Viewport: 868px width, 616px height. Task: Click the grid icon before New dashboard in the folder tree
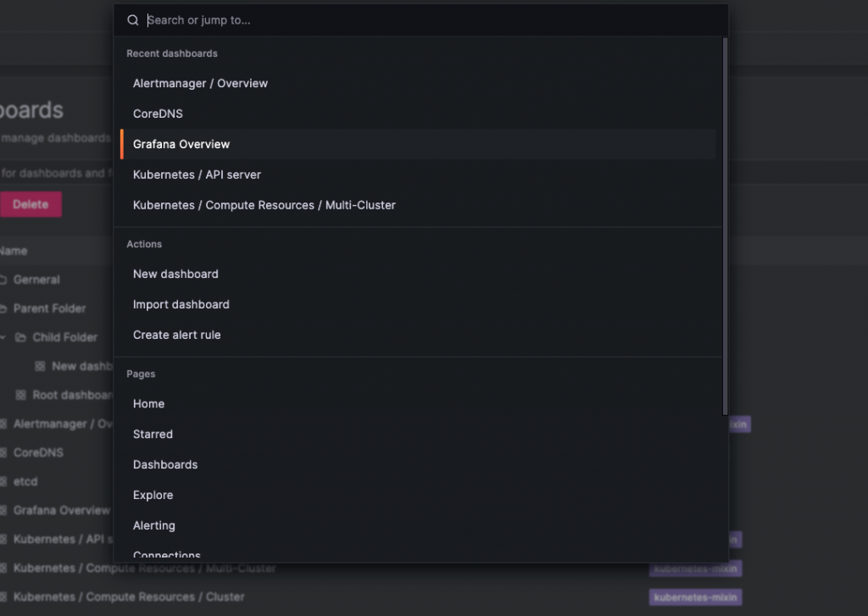[x=40, y=366]
